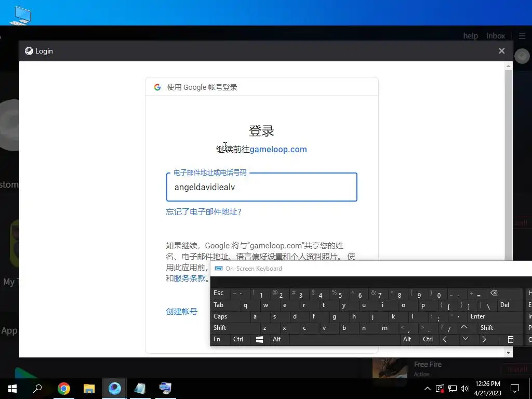This screenshot has width=532, height=399.
Task: Open the terms of service link
Action: point(190,278)
